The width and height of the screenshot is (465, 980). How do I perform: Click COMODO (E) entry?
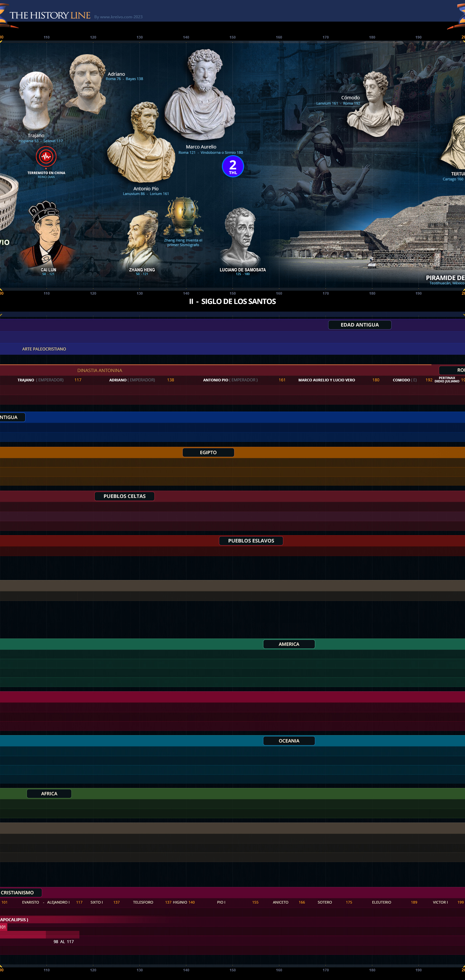click(x=405, y=380)
